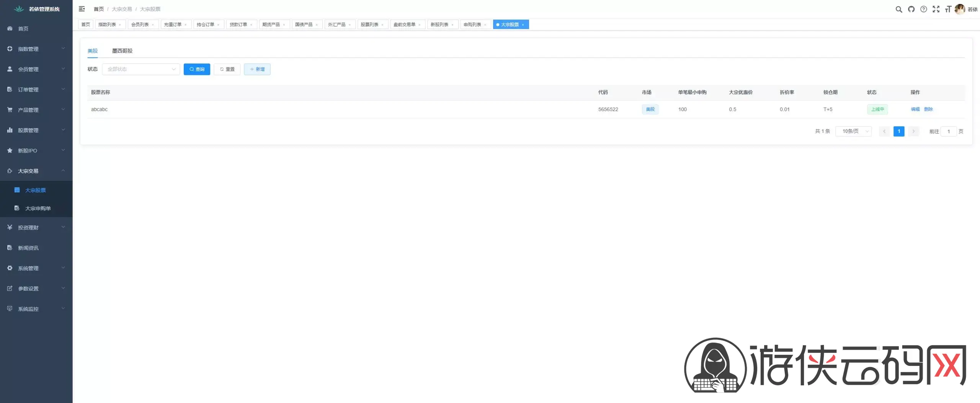
Task: Open the font size setting icon
Action: [x=948, y=9]
